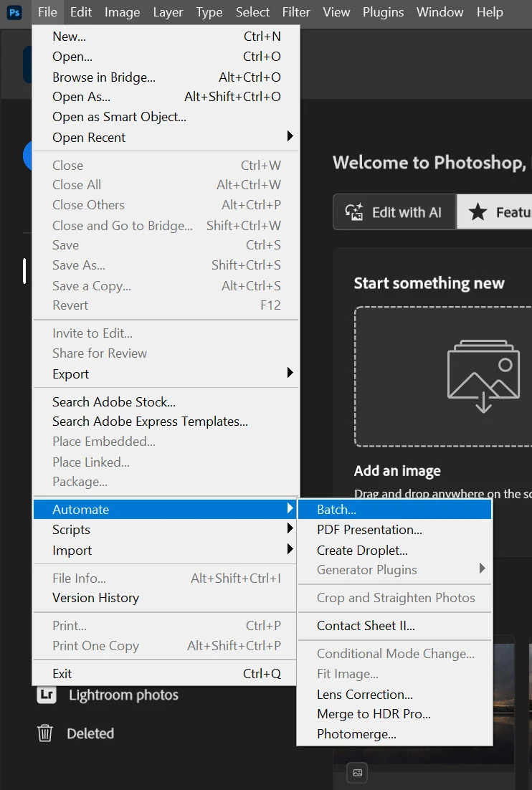532x790 pixels.
Task: Open the Filter menu
Action: (x=296, y=12)
